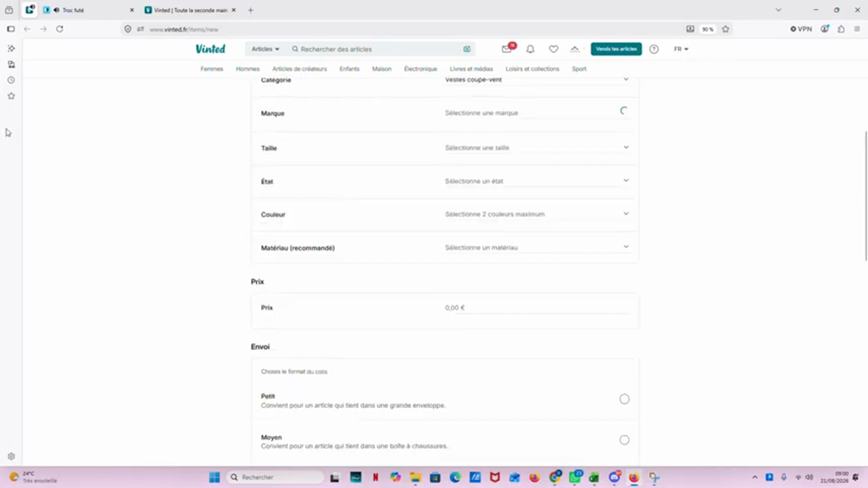The image size is (868, 488).
Task: Select the Moyen parcel format
Action: pyautogui.click(x=624, y=440)
